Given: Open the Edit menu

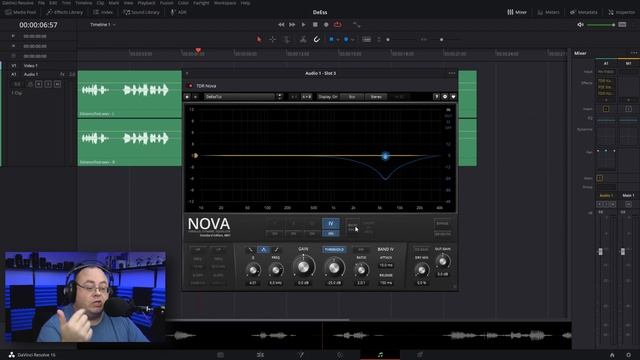Looking at the screenshot, I should click(53, 3).
